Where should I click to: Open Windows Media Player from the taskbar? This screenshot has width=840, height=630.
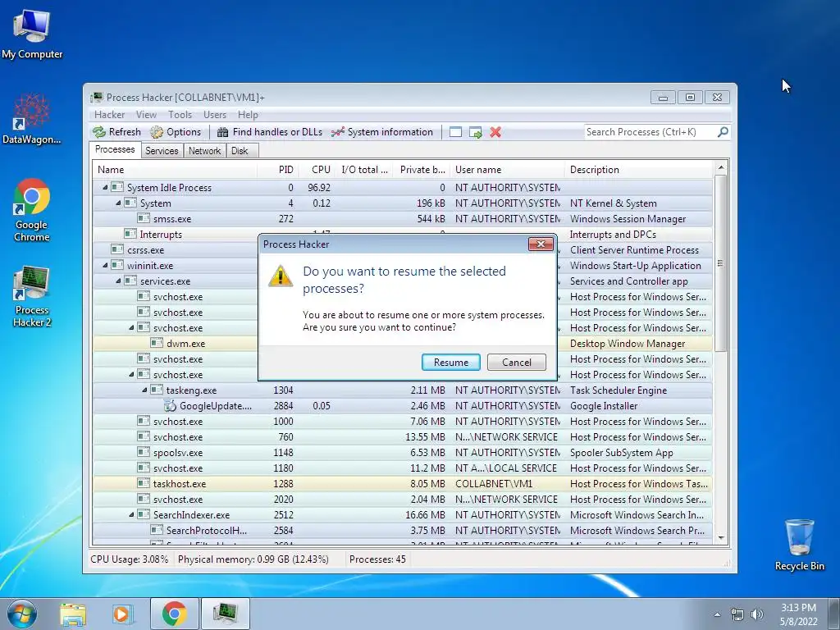pos(122,614)
